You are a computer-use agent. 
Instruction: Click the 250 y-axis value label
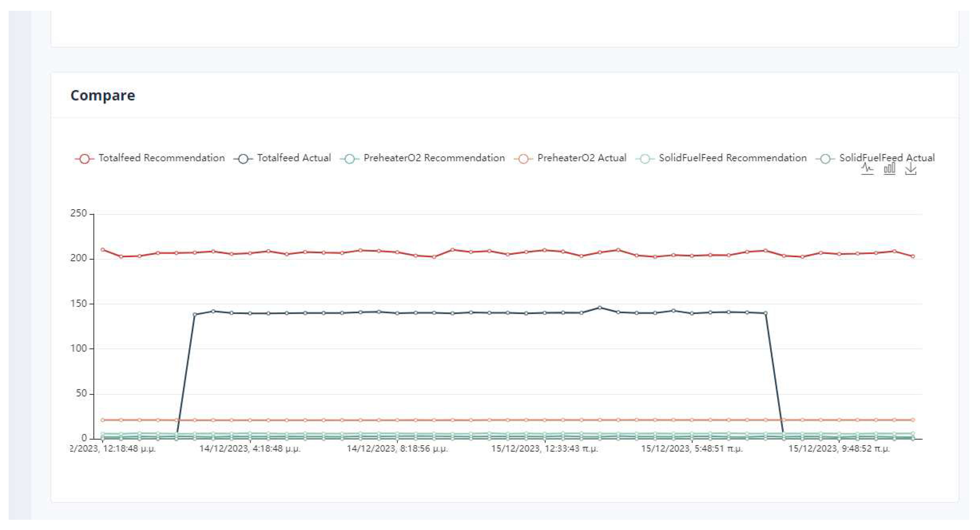(x=78, y=213)
